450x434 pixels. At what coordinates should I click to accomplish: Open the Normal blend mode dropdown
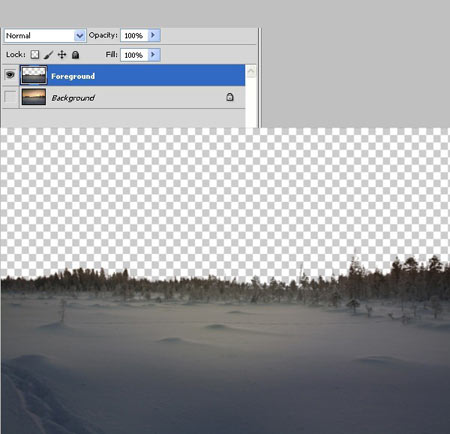coord(45,35)
